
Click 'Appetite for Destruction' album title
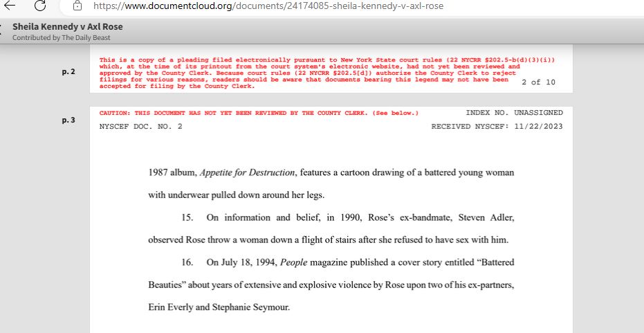[x=247, y=172]
